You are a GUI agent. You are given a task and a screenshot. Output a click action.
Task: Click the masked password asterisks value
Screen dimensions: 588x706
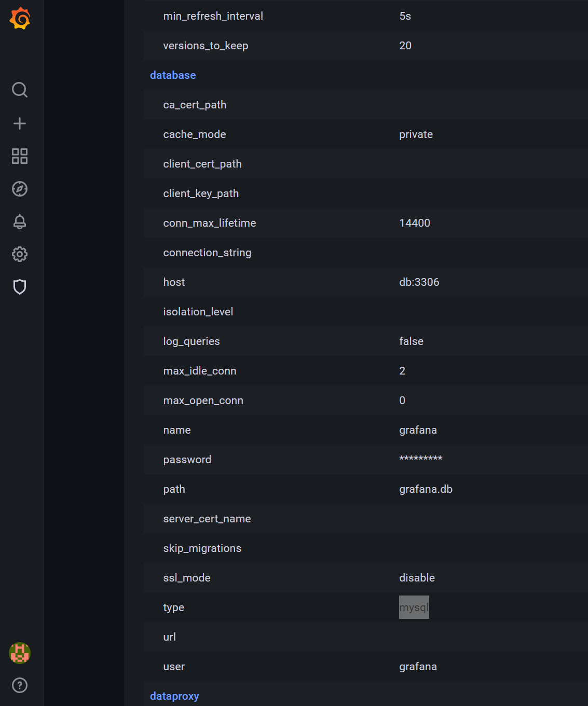pyautogui.click(x=421, y=459)
